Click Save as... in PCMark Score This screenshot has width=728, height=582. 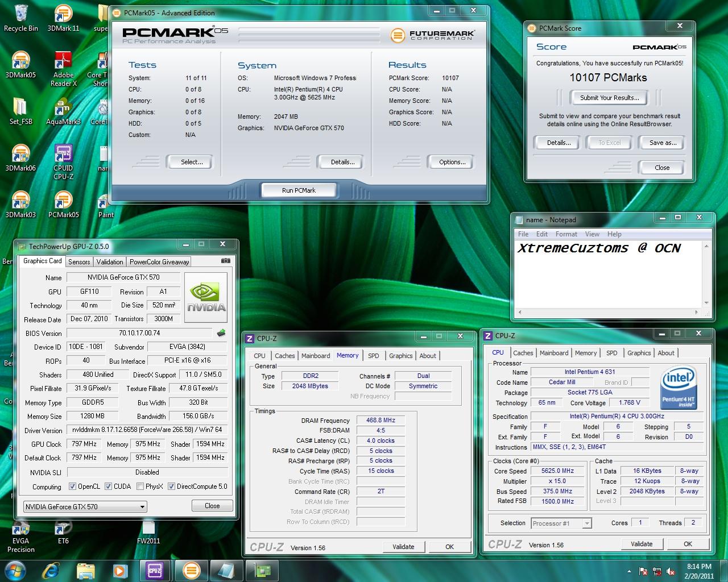pos(663,143)
